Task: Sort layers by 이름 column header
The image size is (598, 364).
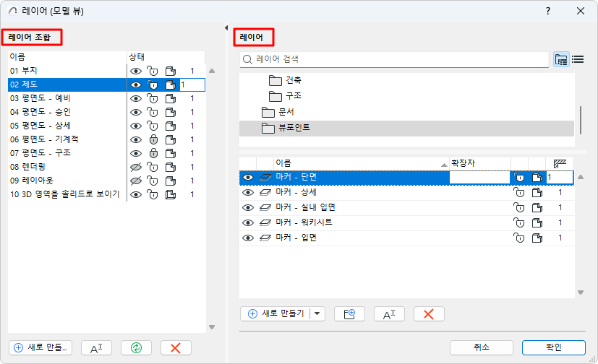Action: pos(361,163)
